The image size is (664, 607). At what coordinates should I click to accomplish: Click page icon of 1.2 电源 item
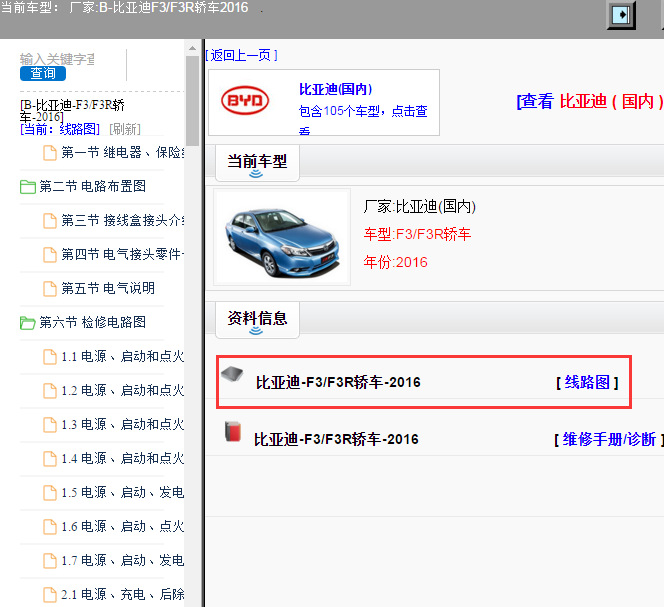coord(50,391)
